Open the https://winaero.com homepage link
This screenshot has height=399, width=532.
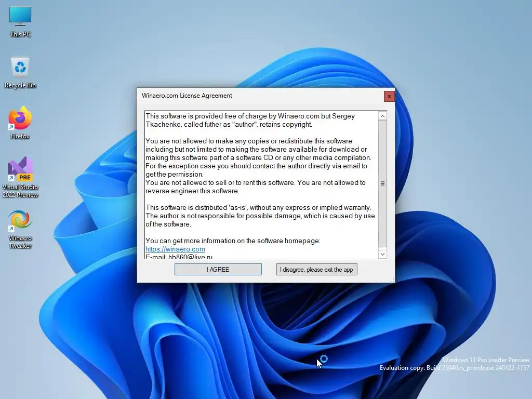pyautogui.click(x=175, y=249)
